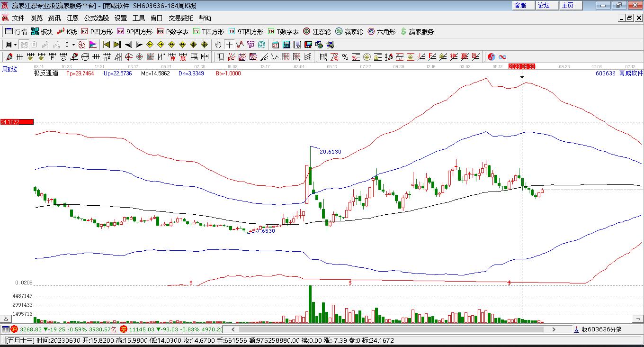644x347 pixels.
Task: Open 赢家服务 with the dollar icon
Action: (x=417, y=32)
